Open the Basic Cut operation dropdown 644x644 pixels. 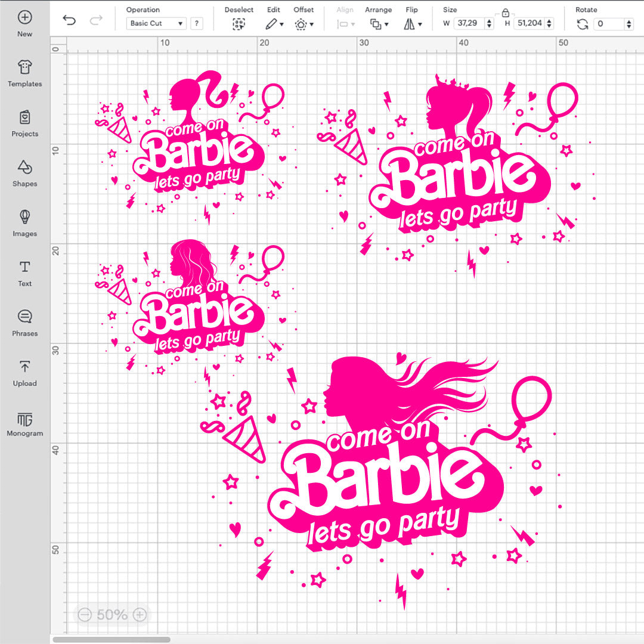pos(156,23)
